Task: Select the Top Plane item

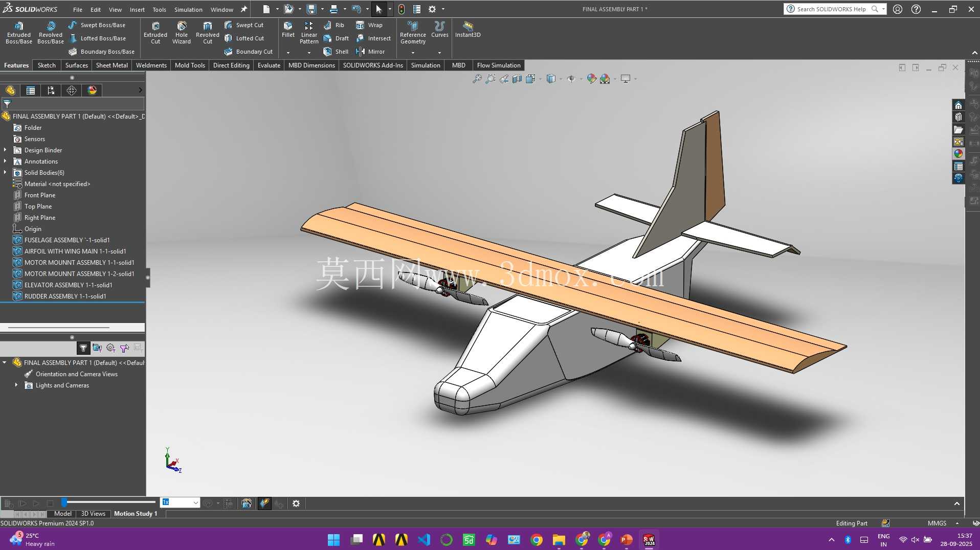Action: tap(38, 206)
